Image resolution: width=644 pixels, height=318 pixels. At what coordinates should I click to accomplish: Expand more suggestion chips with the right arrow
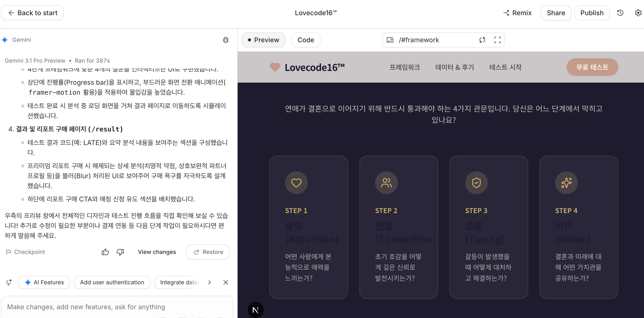point(209,282)
